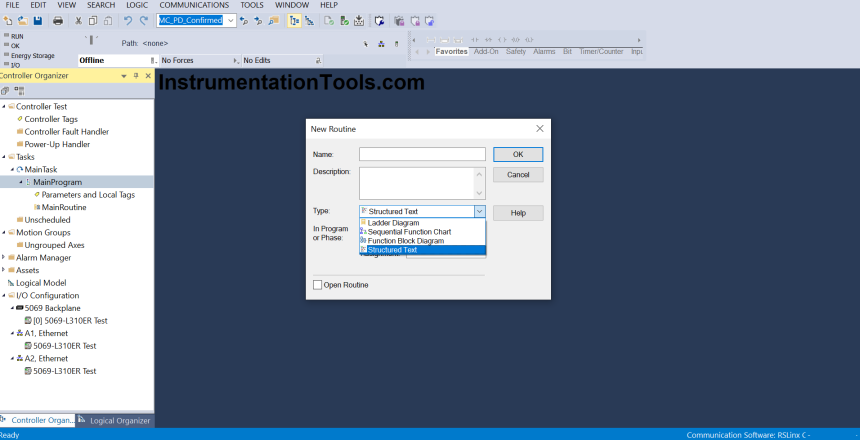Click the Find All search icon

tap(274, 21)
